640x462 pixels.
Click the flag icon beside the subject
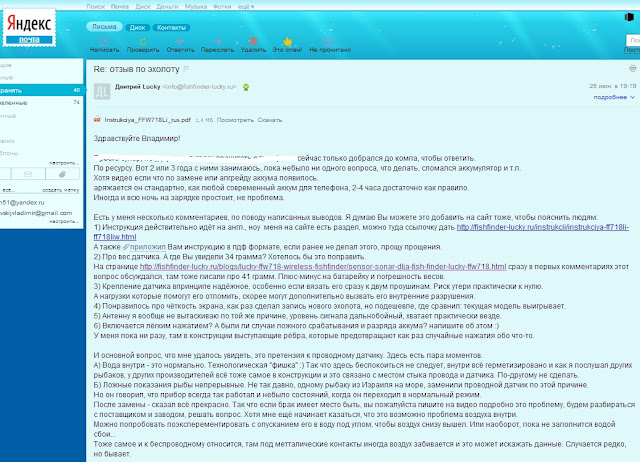tap(186, 69)
